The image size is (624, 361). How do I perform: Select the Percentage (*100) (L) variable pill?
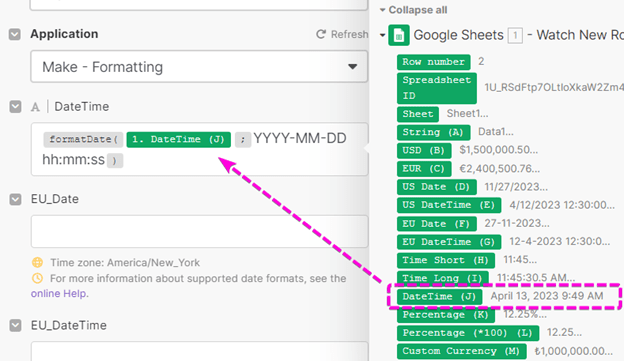pyautogui.click(x=468, y=333)
